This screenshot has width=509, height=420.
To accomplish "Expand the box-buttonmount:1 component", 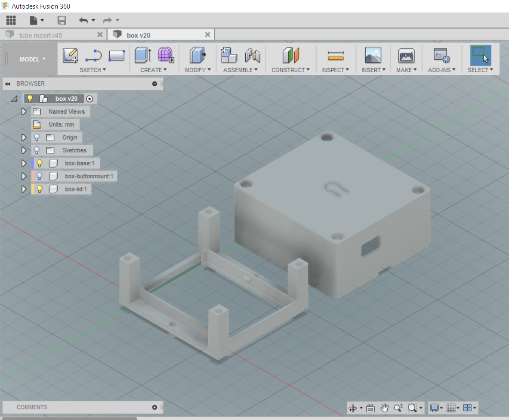I will [24, 176].
